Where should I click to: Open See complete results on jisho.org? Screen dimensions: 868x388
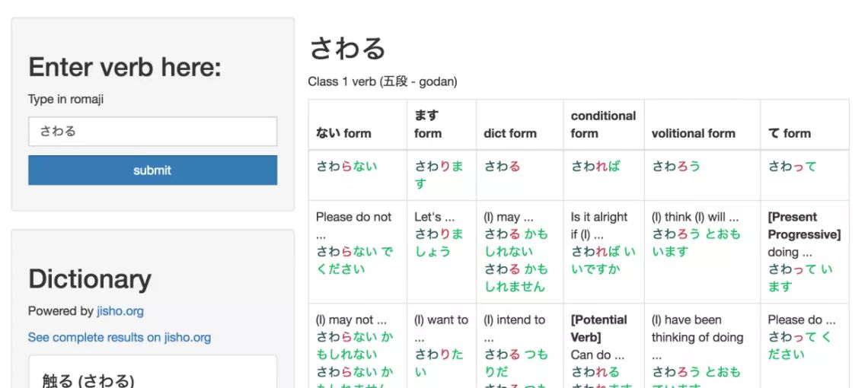(x=120, y=338)
